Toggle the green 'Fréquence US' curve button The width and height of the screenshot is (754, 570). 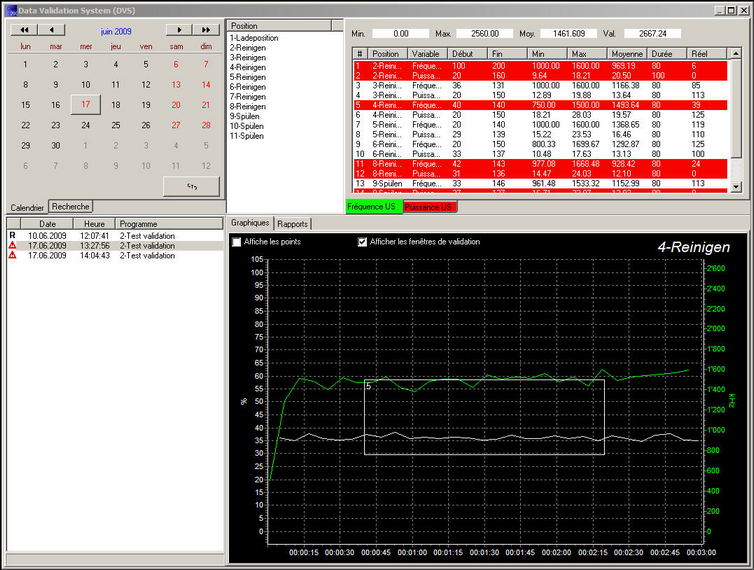click(x=374, y=207)
